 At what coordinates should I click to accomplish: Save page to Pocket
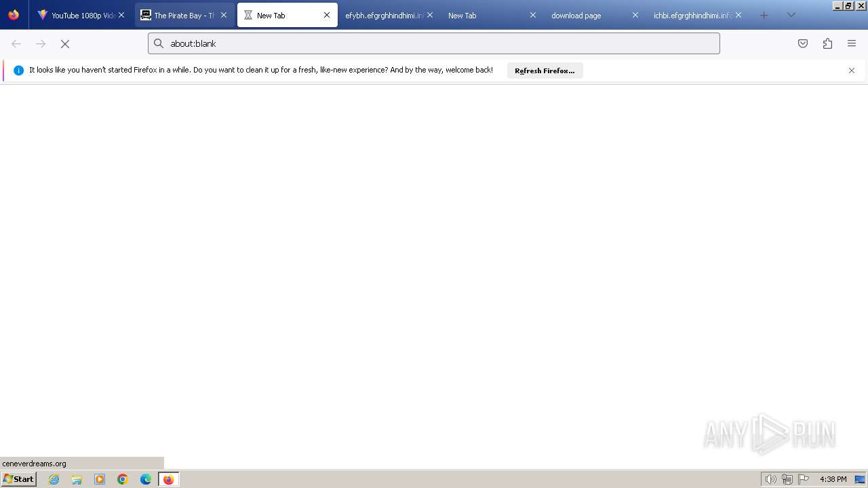pyautogui.click(x=803, y=43)
